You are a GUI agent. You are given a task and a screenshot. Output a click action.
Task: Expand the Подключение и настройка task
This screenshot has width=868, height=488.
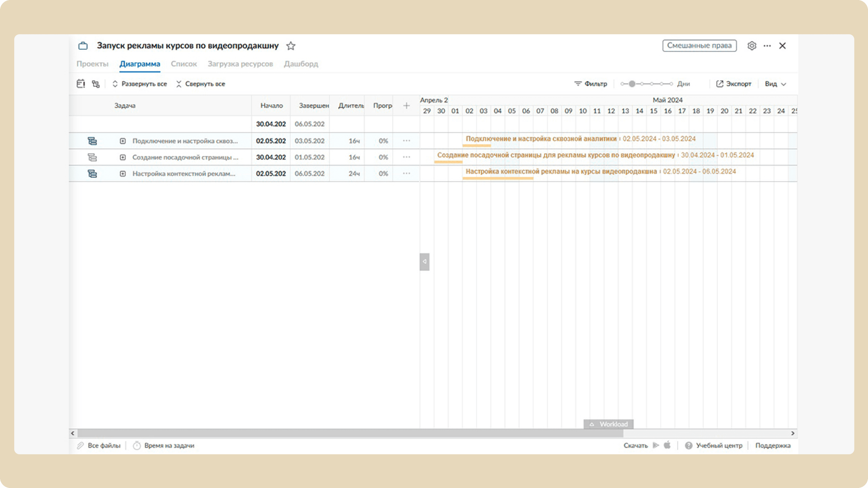click(123, 141)
